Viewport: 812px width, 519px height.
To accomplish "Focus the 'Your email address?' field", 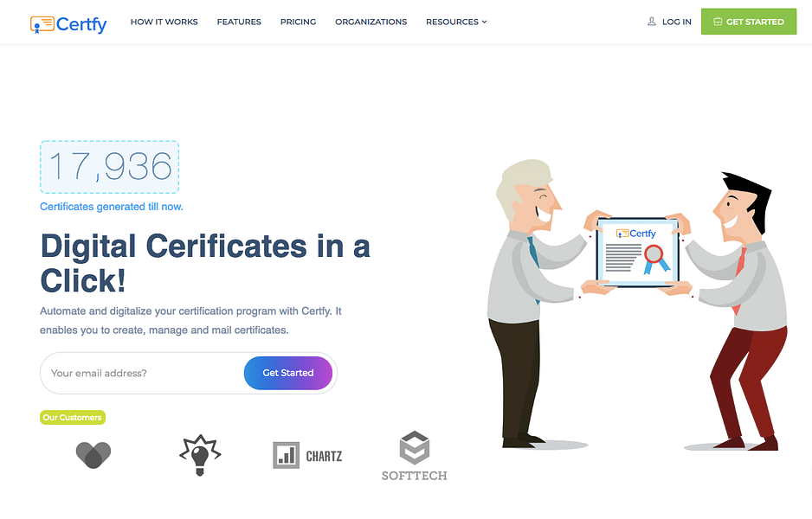I will 143,373.
